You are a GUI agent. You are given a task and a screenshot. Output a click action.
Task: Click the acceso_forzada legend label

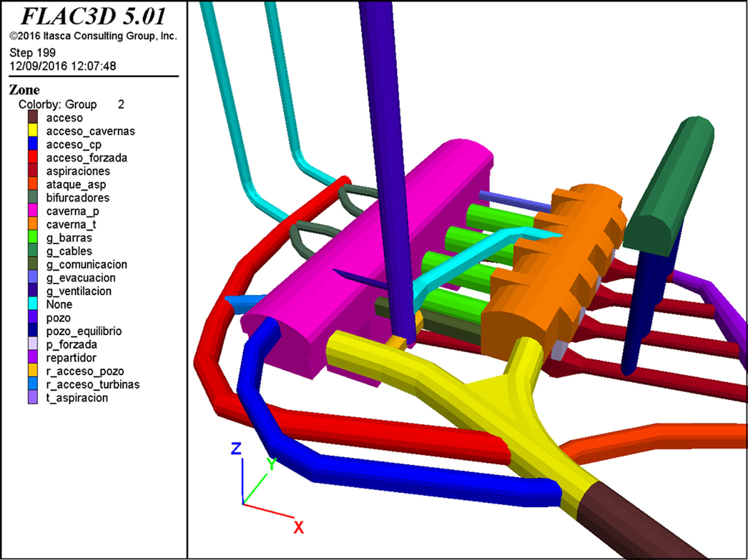(86, 158)
